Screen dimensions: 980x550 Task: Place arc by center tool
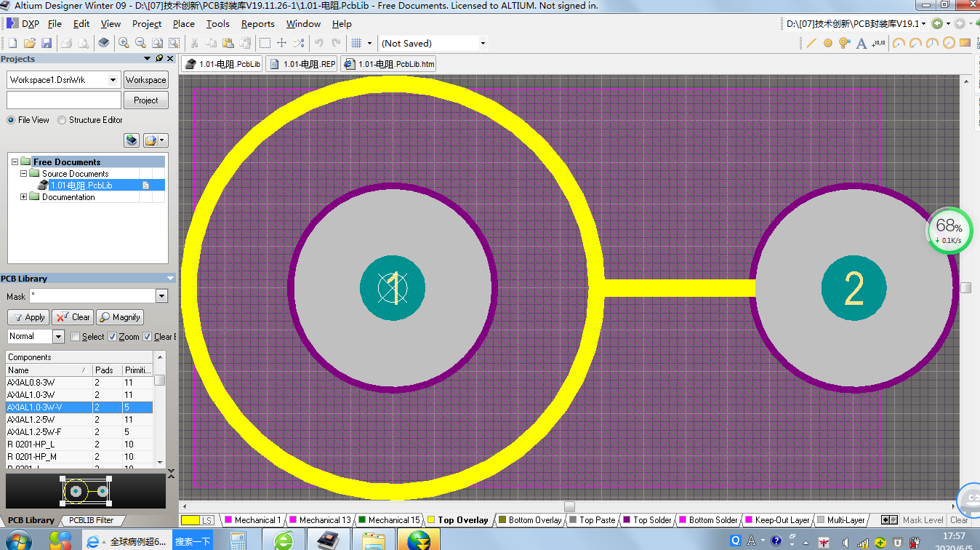[x=899, y=44]
